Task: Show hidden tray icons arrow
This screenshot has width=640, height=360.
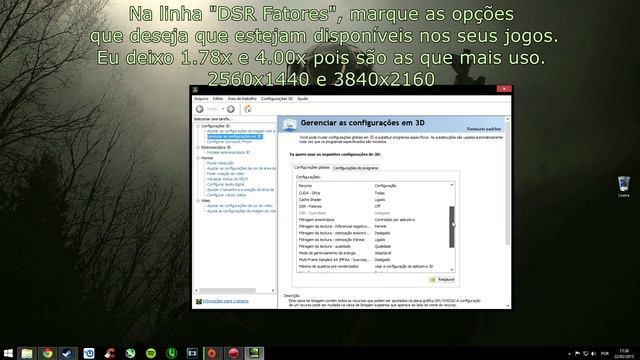Action: tap(569, 353)
